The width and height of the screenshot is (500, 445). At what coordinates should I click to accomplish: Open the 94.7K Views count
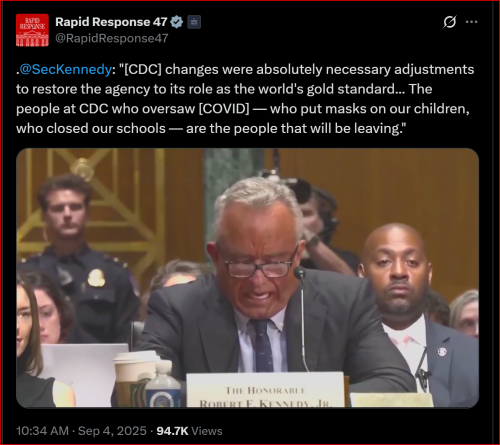tap(189, 431)
